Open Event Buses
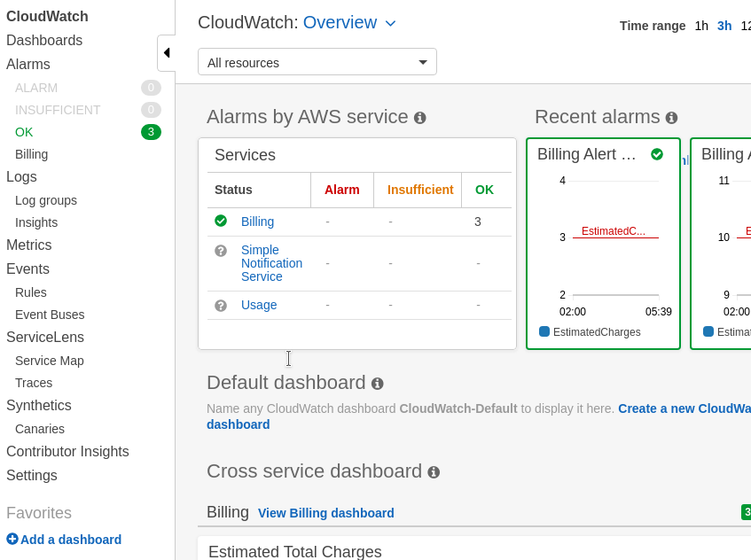 click(50, 315)
